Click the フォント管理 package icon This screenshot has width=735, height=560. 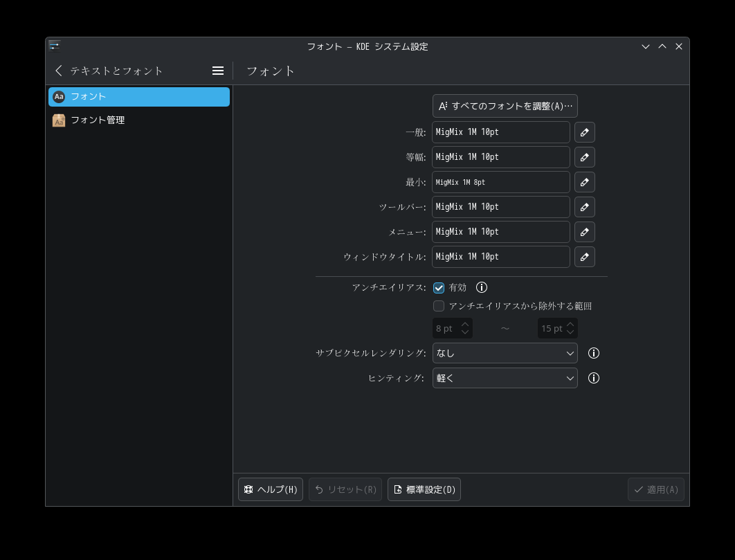(x=59, y=120)
